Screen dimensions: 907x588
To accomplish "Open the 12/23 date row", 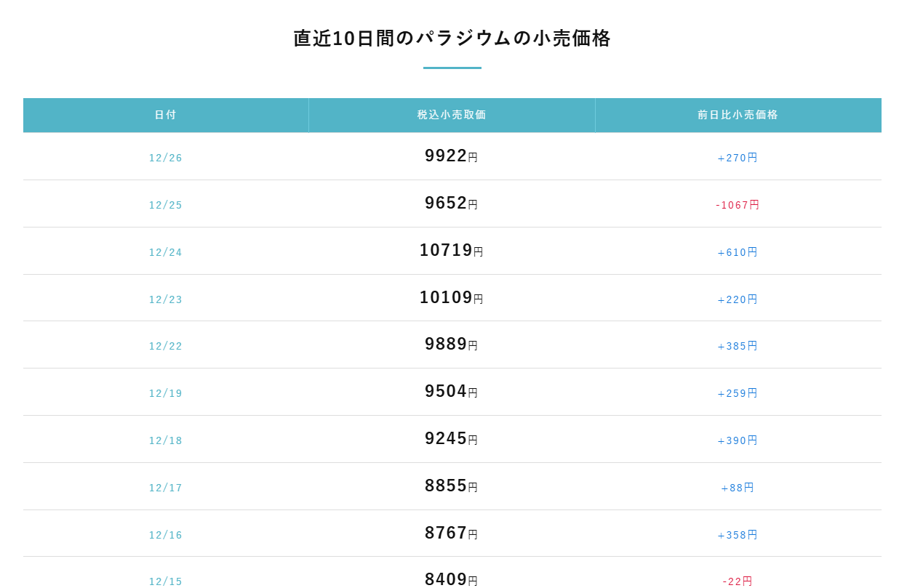I will pyautogui.click(x=166, y=299).
